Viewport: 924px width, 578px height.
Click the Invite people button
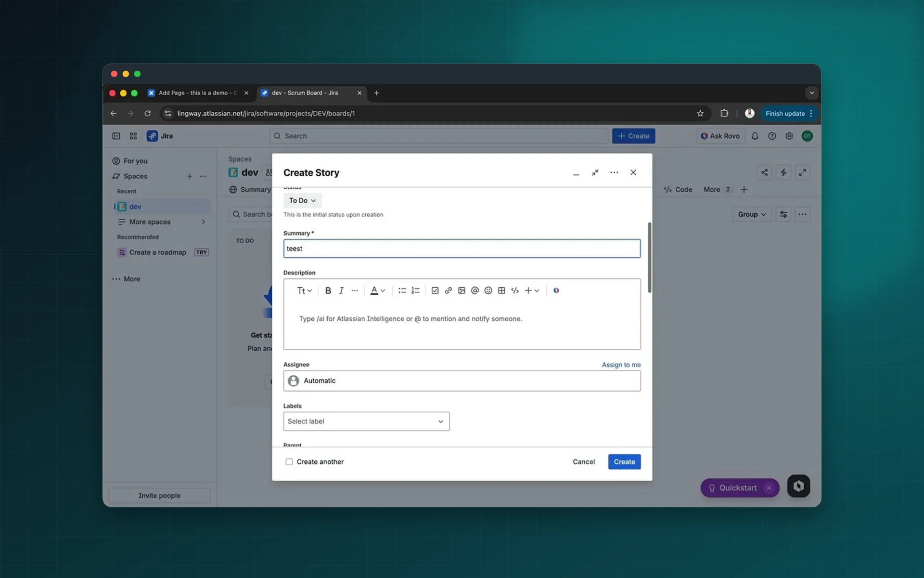[x=159, y=495]
